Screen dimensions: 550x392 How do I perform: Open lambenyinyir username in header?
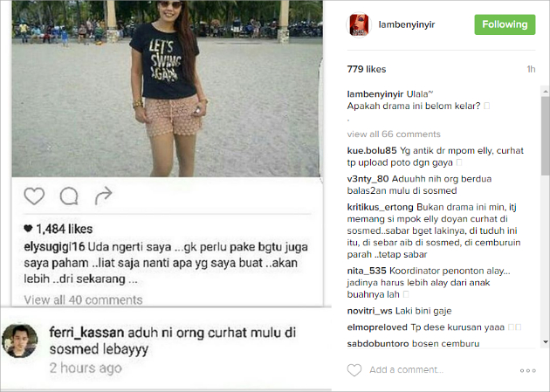coord(407,24)
